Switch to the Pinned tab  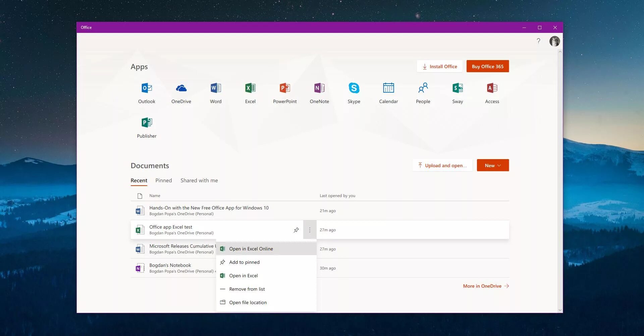[x=164, y=181]
